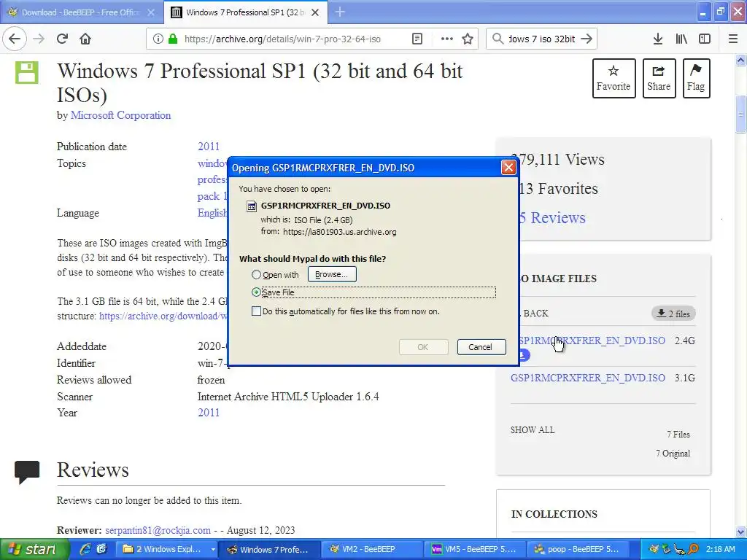Click the Favorite button
The width and height of the screenshot is (747, 560).
[x=614, y=79]
